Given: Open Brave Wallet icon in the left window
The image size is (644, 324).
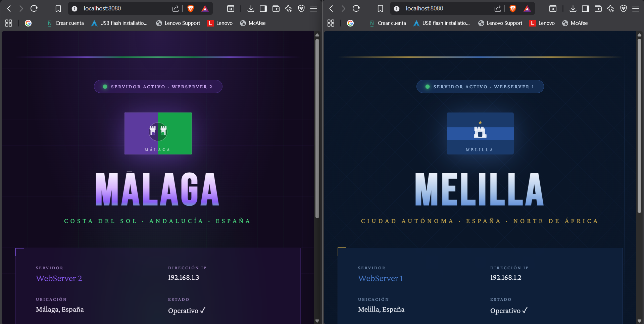Looking at the screenshot, I should 276,9.
